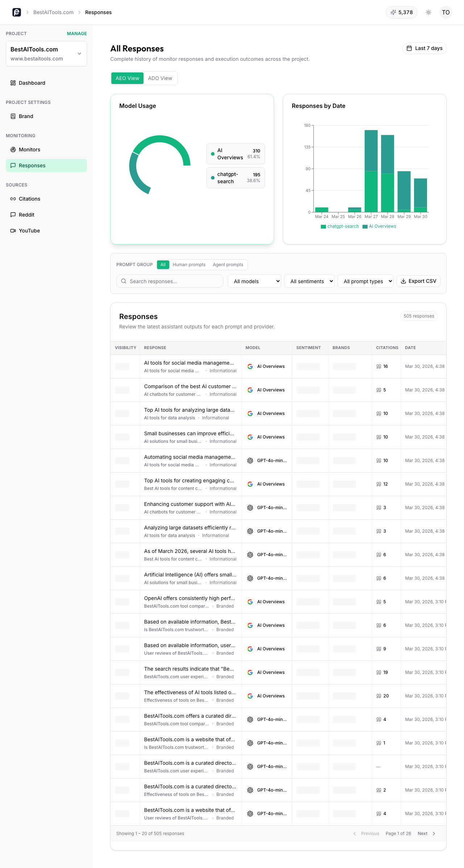This screenshot has width=464, height=868.
Task: Go to Monitors in sidebar
Action: pyautogui.click(x=46, y=150)
